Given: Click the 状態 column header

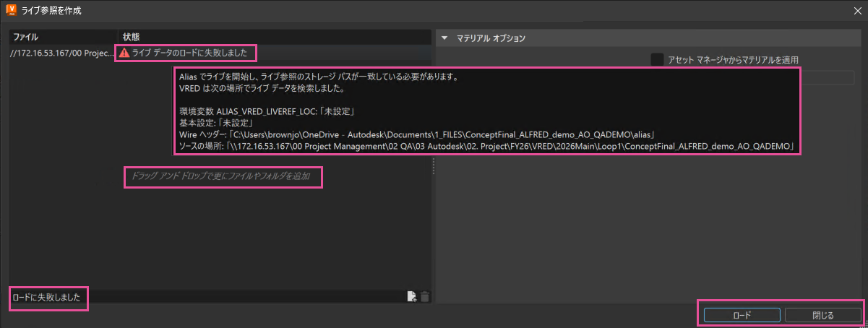Looking at the screenshot, I should pyautogui.click(x=274, y=36).
